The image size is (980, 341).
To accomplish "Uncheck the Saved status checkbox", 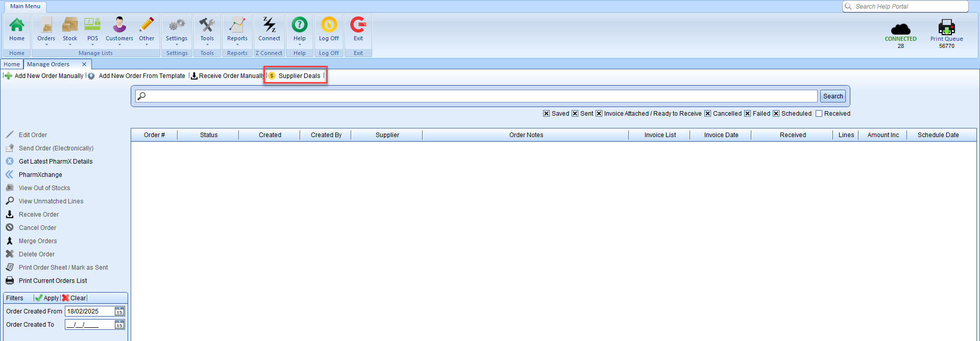I will [546, 114].
